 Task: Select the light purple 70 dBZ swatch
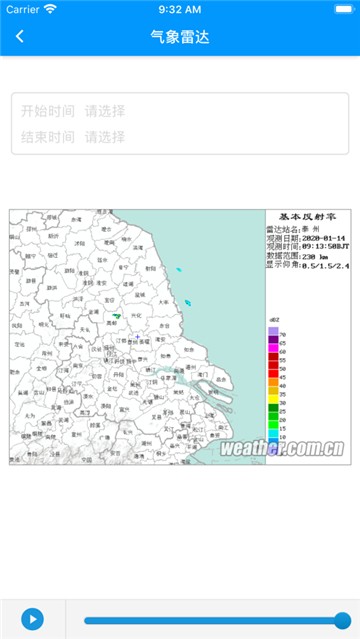pos(273,331)
